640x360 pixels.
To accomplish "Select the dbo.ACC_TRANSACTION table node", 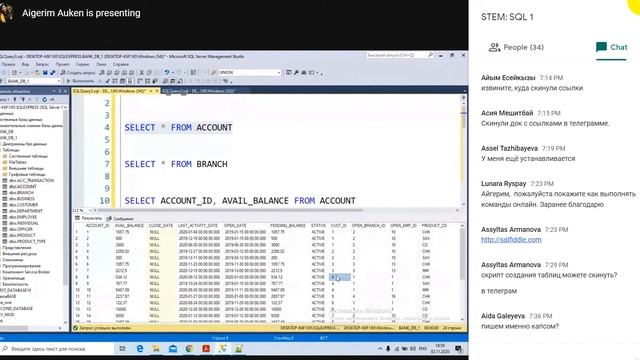I will [31, 180].
